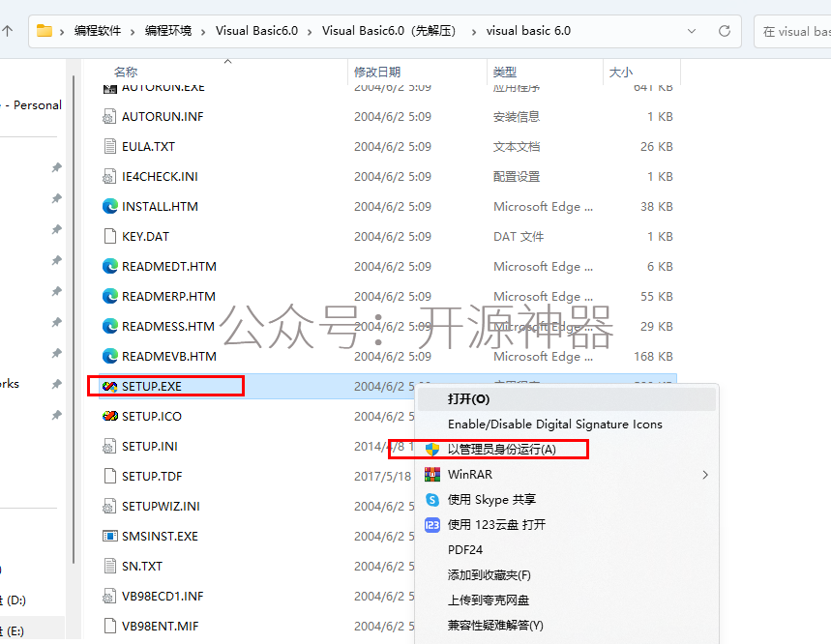Navigate to Visual Basic6.0 breadcrumb
This screenshot has width=831, height=644.
256,31
